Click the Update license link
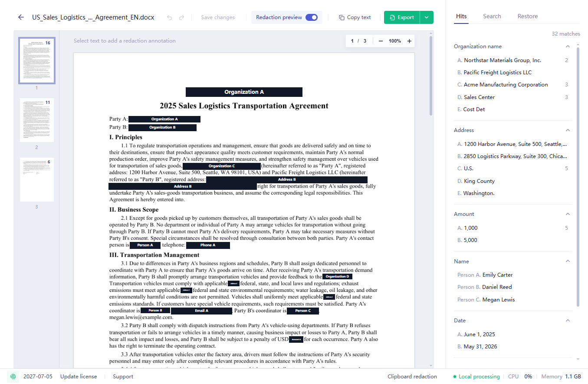 (x=79, y=377)
